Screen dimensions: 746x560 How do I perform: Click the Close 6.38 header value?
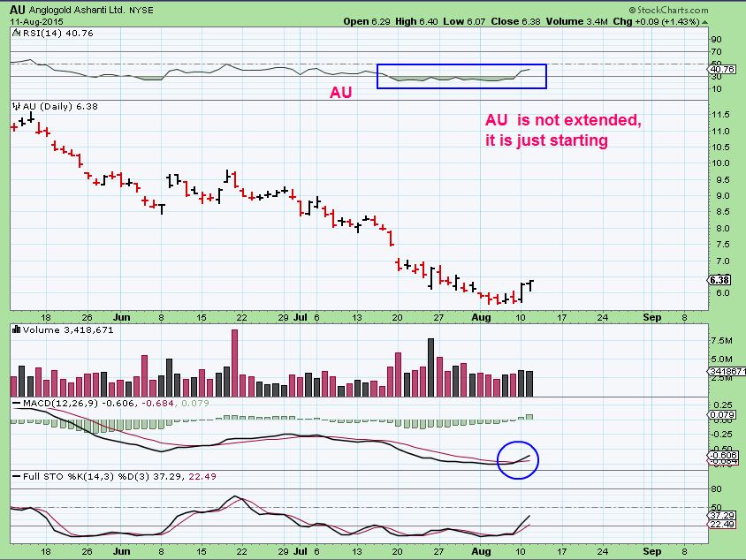click(x=515, y=21)
